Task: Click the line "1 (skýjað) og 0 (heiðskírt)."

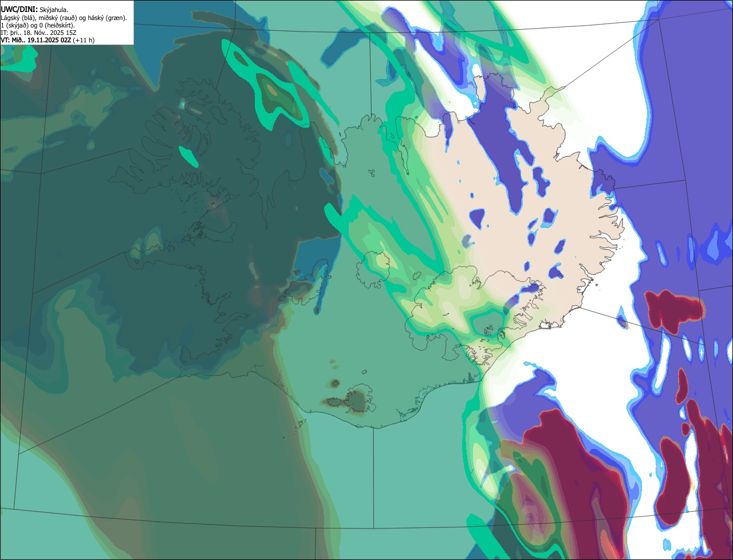Action: click(38, 25)
